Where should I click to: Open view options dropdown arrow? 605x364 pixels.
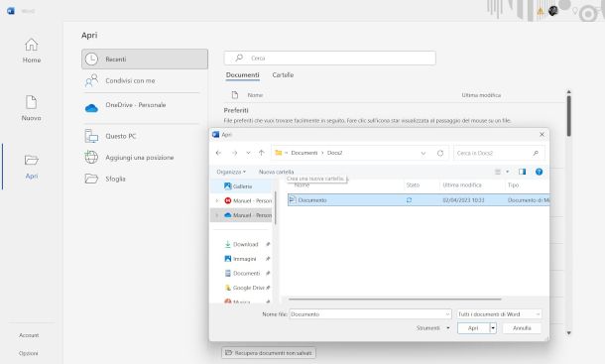tap(508, 172)
